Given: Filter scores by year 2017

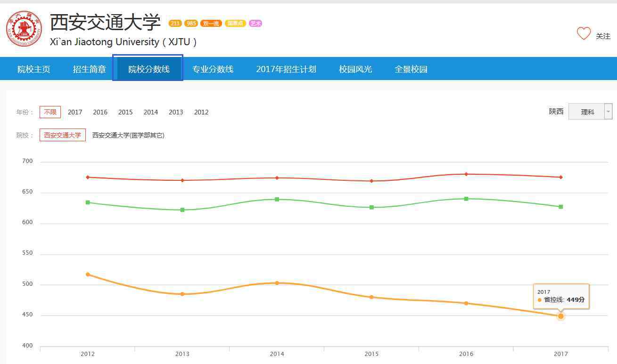Looking at the screenshot, I should [75, 112].
